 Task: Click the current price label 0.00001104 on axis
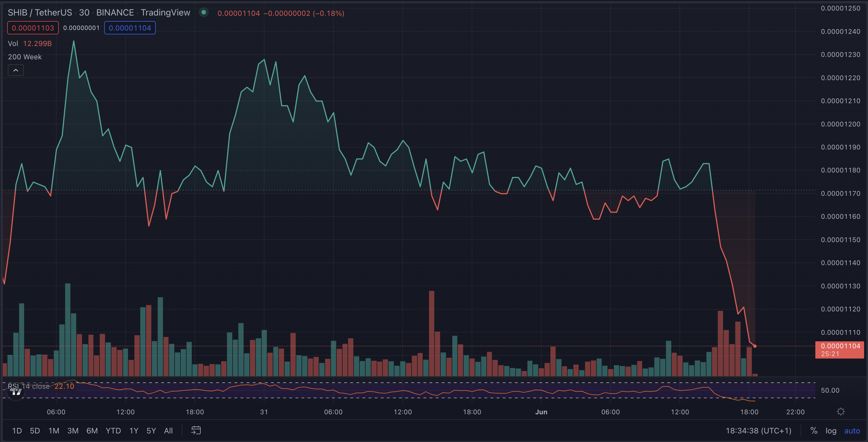click(839, 350)
